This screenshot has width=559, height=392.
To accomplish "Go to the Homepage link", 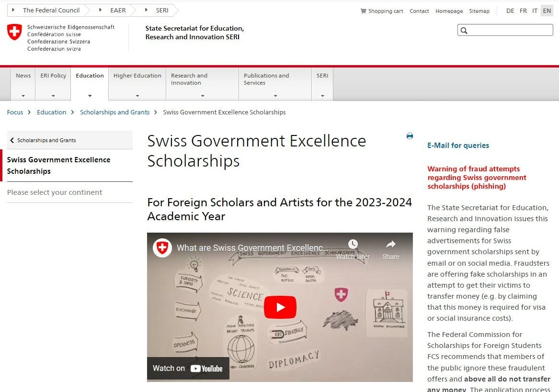I will (449, 11).
